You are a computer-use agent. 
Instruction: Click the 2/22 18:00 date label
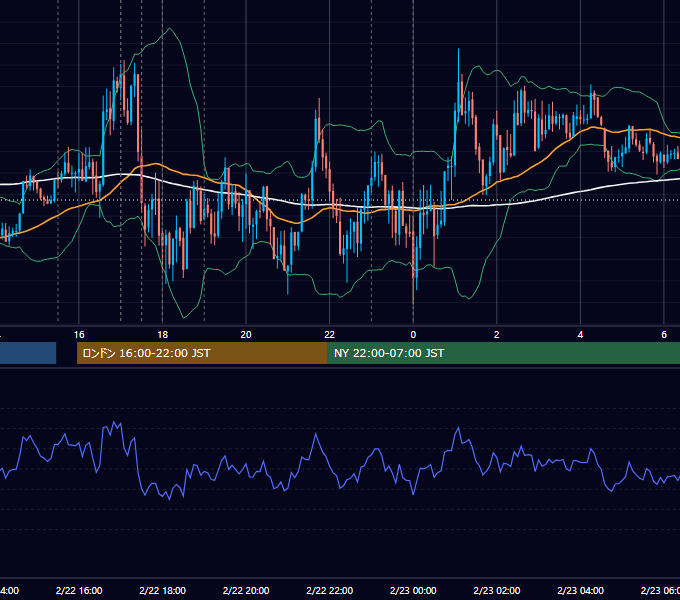pyautogui.click(x=163, y=590)
